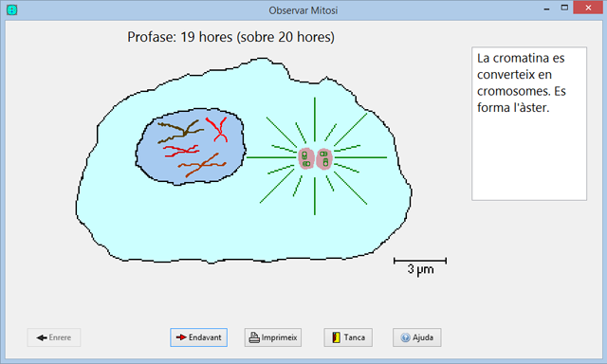Maximize the Observar Mitosi window
Image resolution: width=607 pixels, height=364 pixels.
point(564,8)
